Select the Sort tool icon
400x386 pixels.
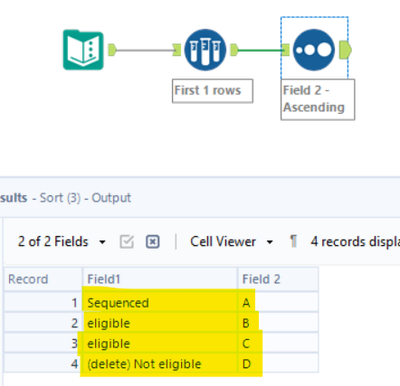[x=314, y=50]
